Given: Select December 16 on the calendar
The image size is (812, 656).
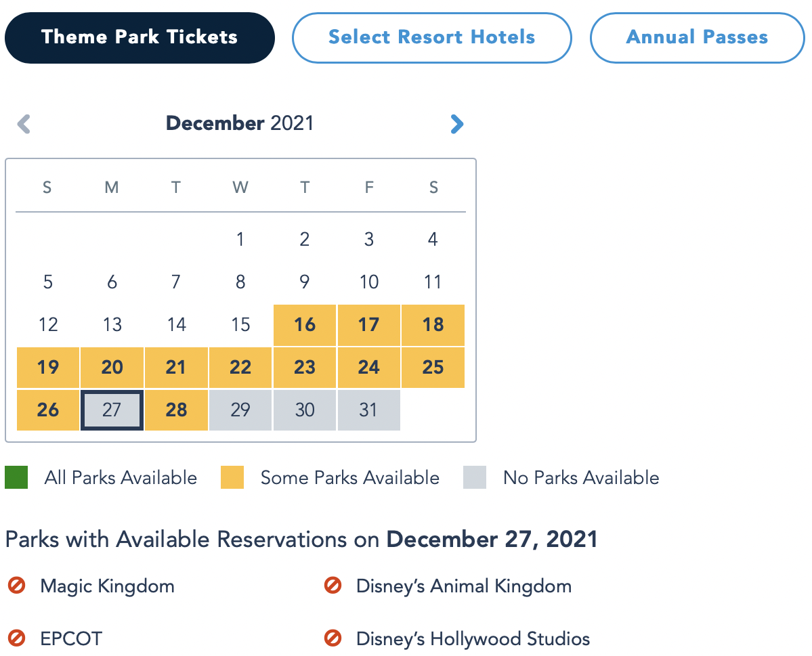Looking at the screenshot, I should pos(305,325).
